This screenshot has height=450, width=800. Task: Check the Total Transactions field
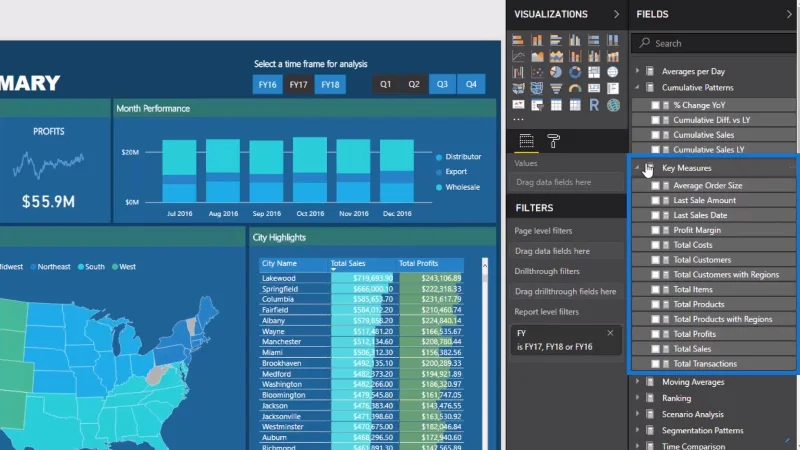pyautogui.click(x=656, y=364)
